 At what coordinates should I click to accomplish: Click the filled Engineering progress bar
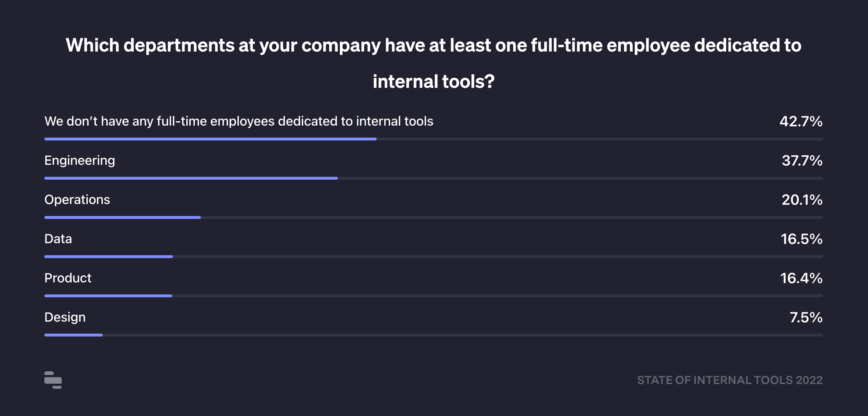tap(191, 178)
